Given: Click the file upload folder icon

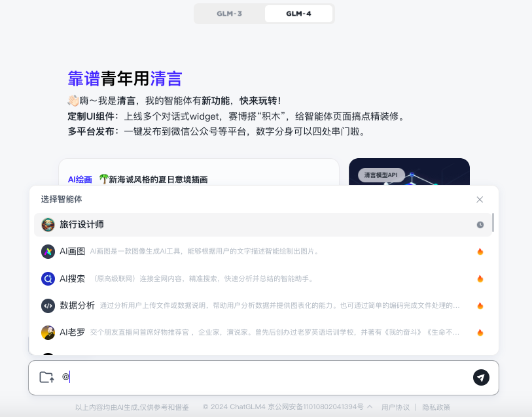Looking at the screenshot, I should click(x=47, y=377).
